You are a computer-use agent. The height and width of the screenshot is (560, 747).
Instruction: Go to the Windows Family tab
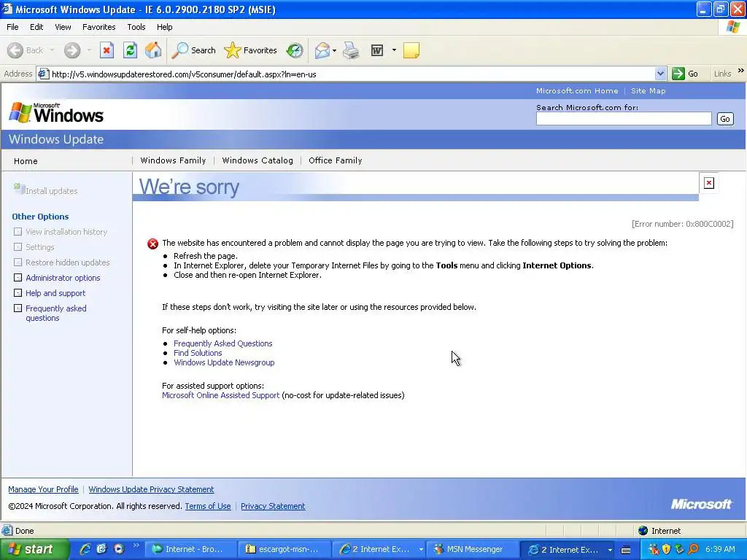173,160
